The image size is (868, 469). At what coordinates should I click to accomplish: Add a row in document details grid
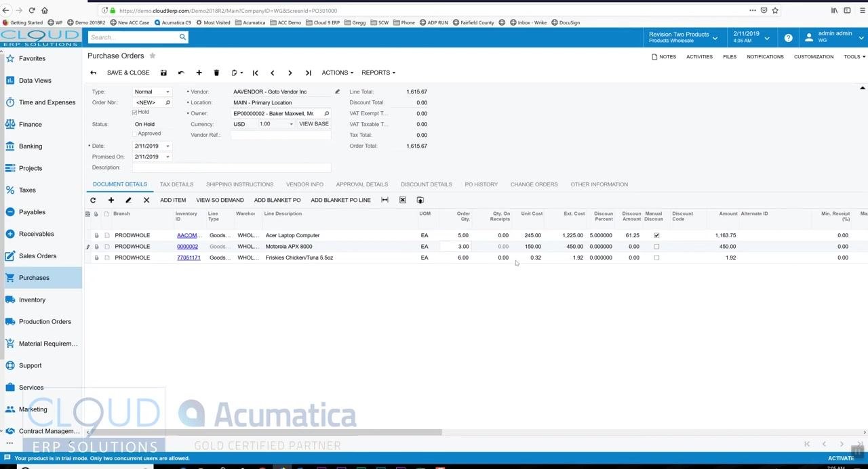pyautogui.click(x=111, y=200)
